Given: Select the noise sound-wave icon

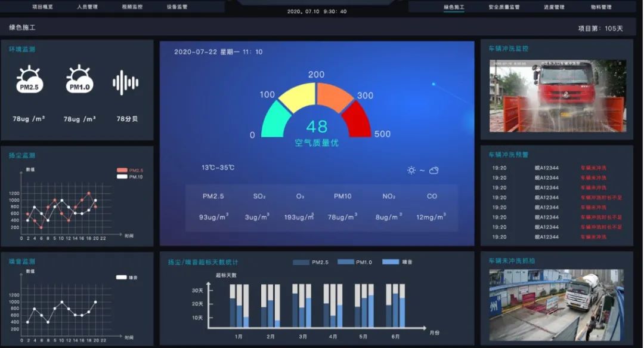Looking at the screenshot, I should tap(125, 82).
